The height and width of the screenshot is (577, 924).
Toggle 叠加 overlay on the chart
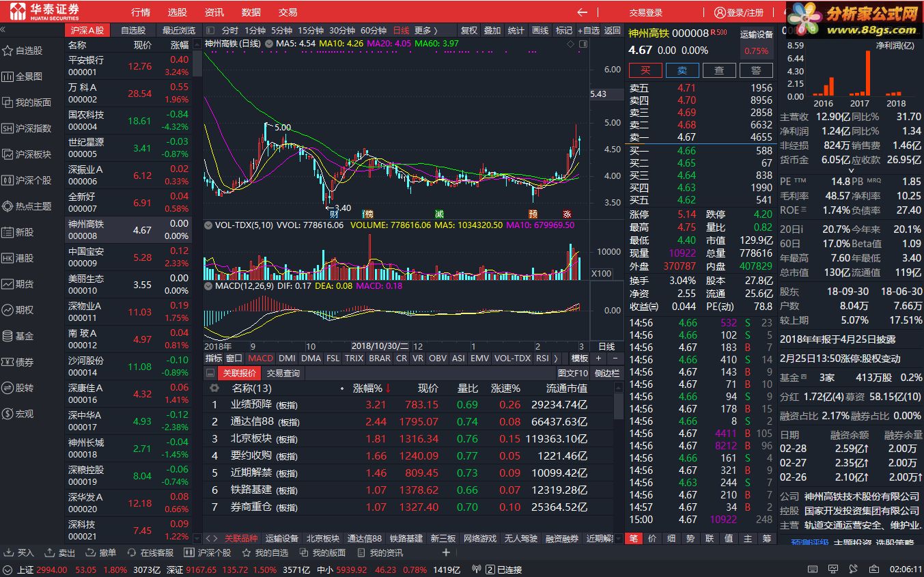point(492,31)
